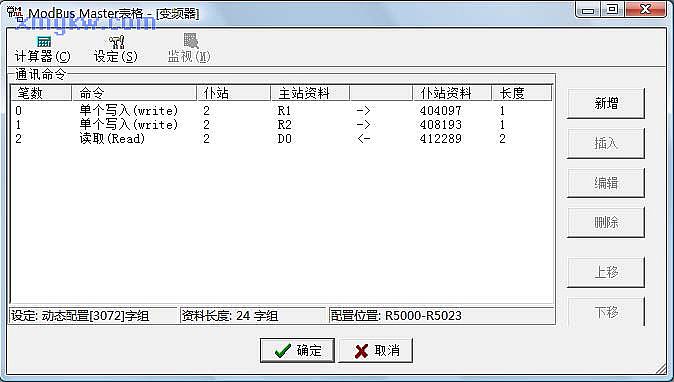Click the 插入 insert button
The height and width of the screenshot is (382, 674).
click(606, 144)
